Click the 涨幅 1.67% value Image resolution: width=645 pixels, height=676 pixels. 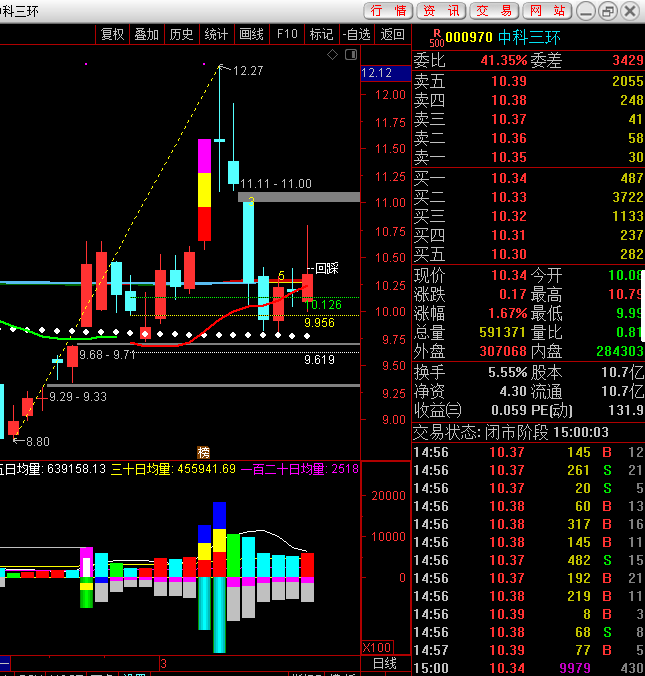pyautogui.click(x=508, y=313)
